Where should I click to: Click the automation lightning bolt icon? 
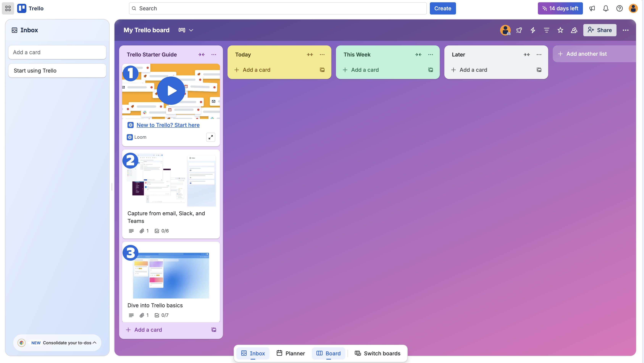pos(533,30)
